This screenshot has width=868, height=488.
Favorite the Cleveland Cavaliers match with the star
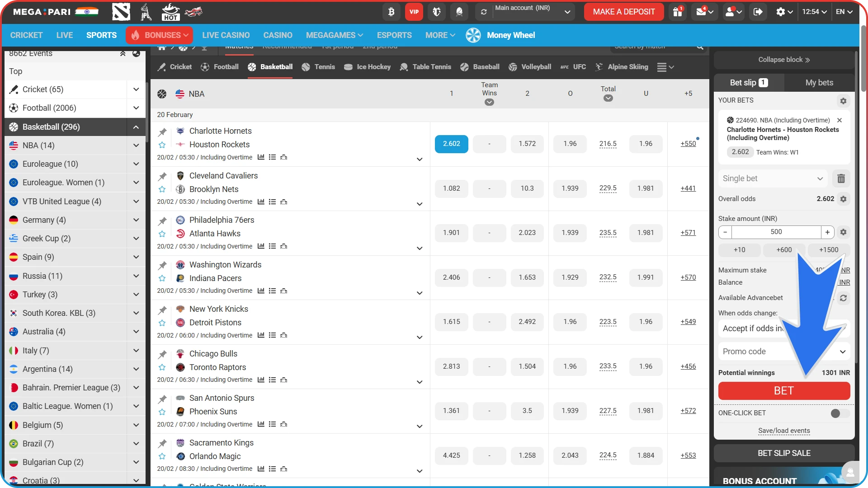[162, 189]
